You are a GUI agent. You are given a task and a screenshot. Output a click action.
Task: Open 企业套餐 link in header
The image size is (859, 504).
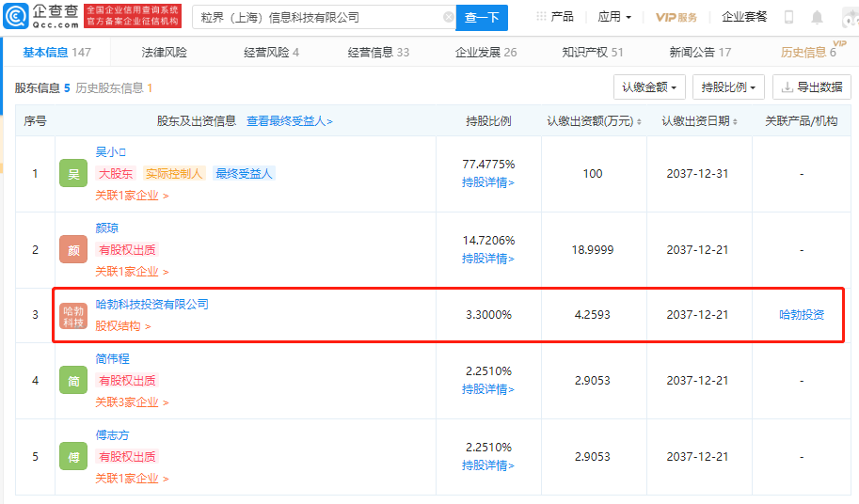(744, 17)
